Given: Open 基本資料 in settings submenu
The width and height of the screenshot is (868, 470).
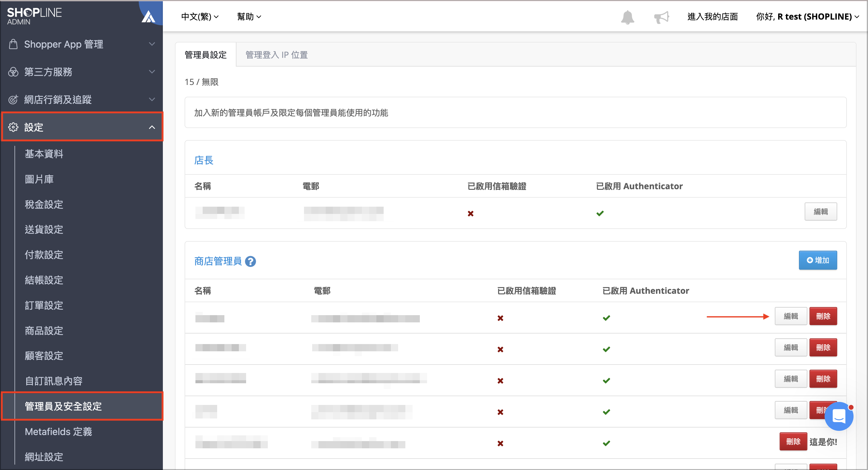Looking at the screenshot, I should point(44,154).
